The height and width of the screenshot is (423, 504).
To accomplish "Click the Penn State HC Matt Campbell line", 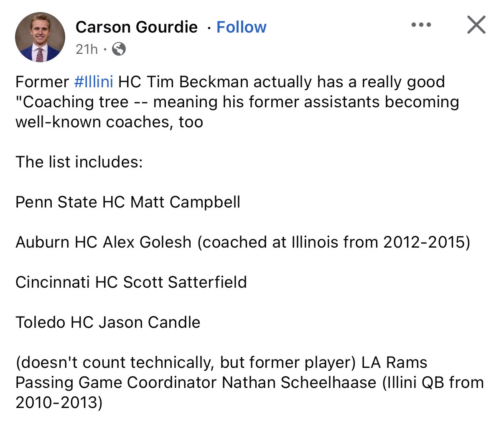I will click(x=128, y=202).
